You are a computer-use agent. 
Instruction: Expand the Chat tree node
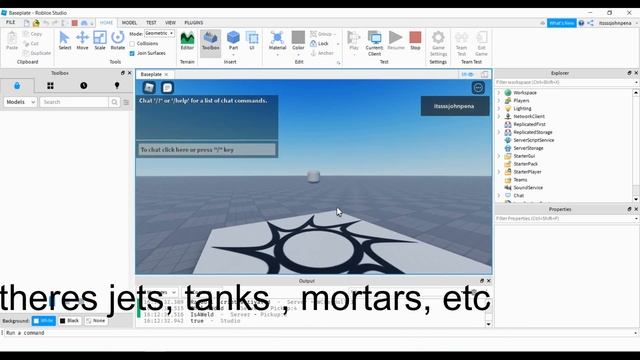[x=498, y=196]
